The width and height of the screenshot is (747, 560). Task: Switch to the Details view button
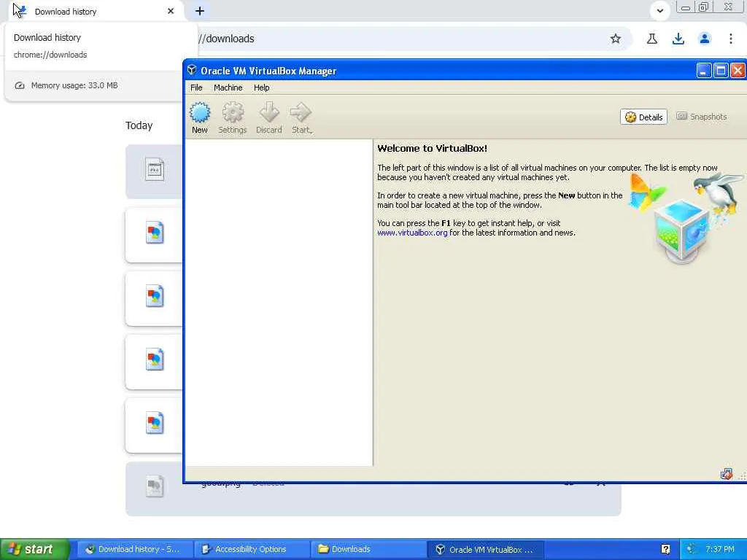click(x=643, y=117)
